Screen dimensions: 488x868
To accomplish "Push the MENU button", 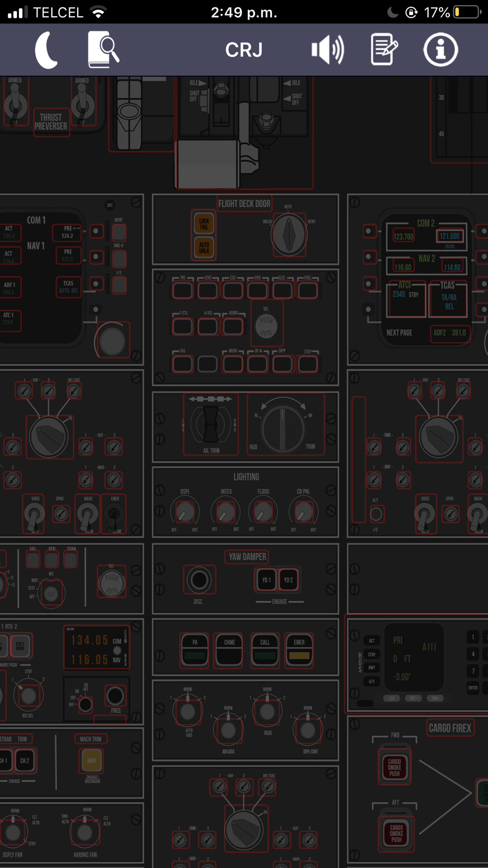I will [233, 364].
